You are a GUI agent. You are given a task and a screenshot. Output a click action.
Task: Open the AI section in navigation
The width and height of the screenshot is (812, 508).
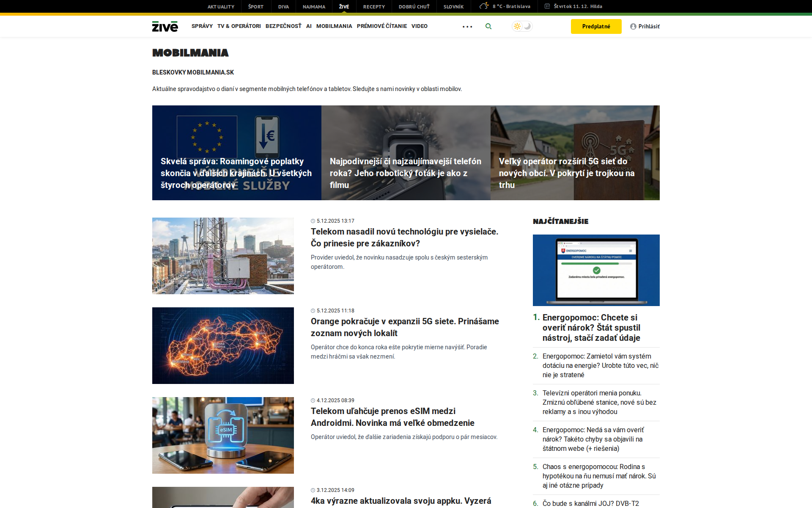(309, 26)
